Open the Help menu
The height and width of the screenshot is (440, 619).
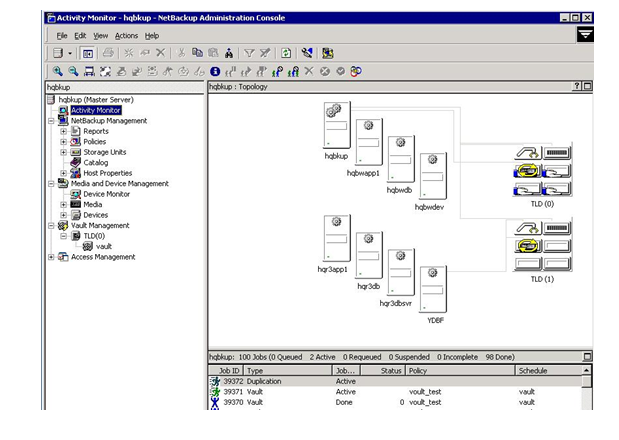click(x=152, y=36)
